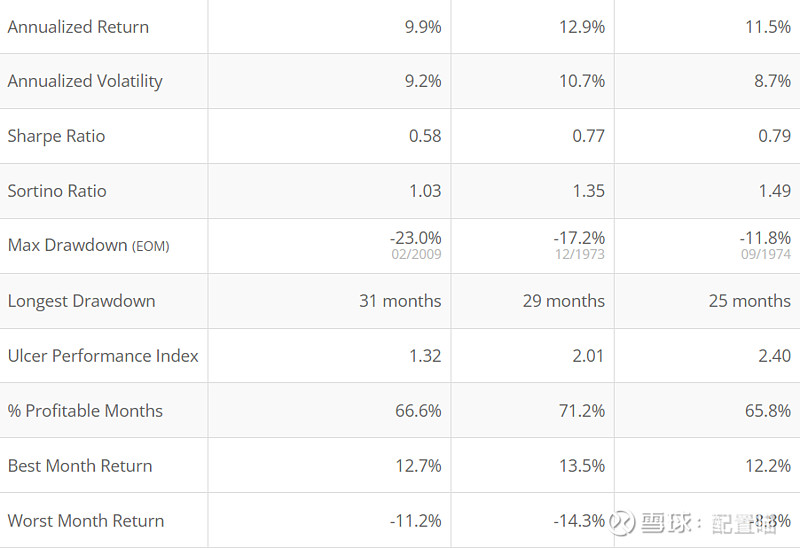The height and width of the screenshot is (548, 800).
Task: Select the Sharpe Ratio label
Action: pos(56,136)
